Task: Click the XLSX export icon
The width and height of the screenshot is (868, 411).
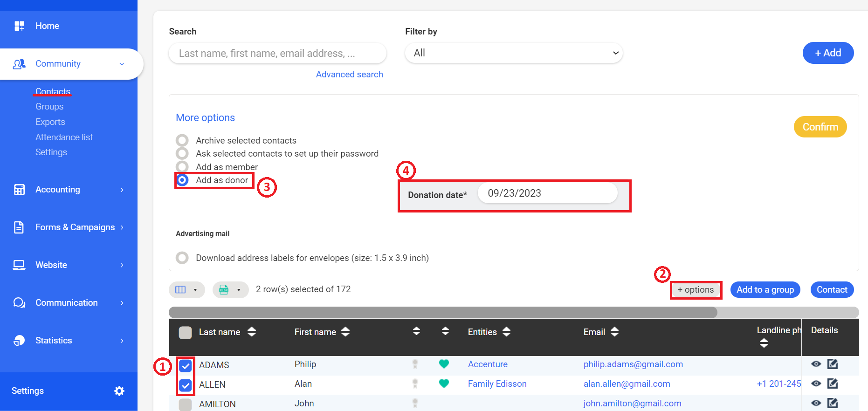Action: pyautogui.click(x=224, y=290)
